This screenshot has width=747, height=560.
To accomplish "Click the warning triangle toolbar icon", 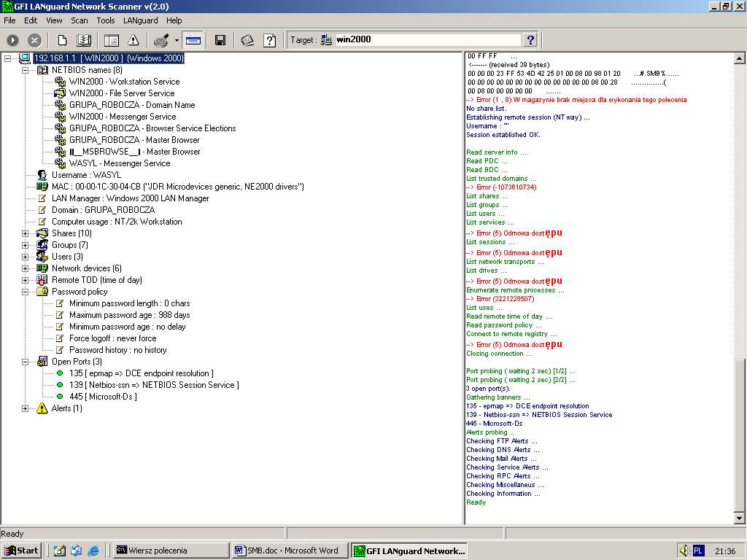I will click(x=133, y=41).
